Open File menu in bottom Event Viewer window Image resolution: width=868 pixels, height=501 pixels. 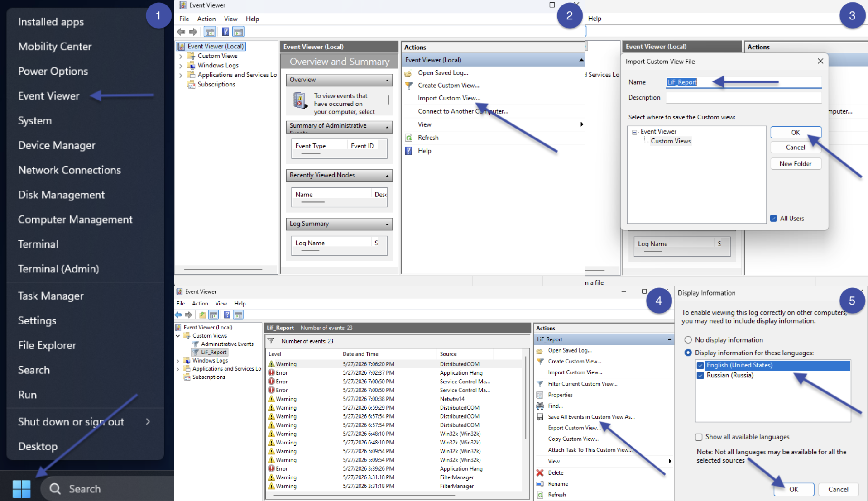(x=181, y=304)
